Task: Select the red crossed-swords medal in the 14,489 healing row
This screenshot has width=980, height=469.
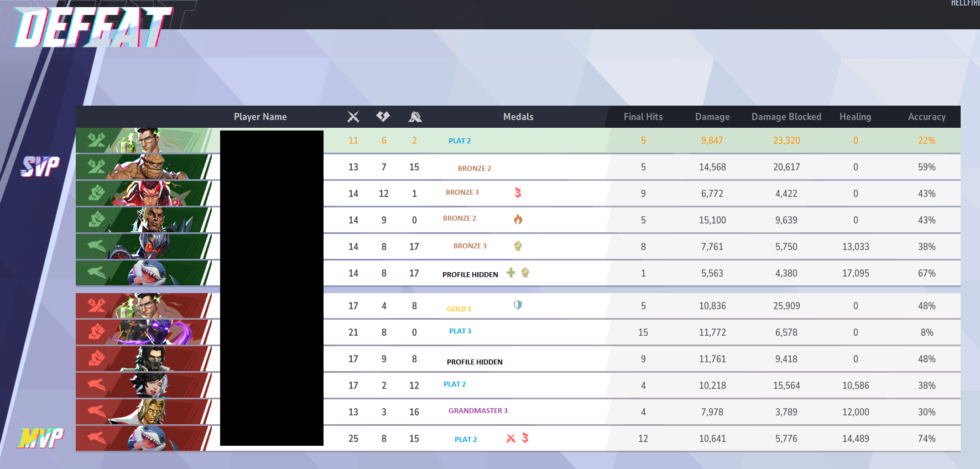Action: click(511, 438)
